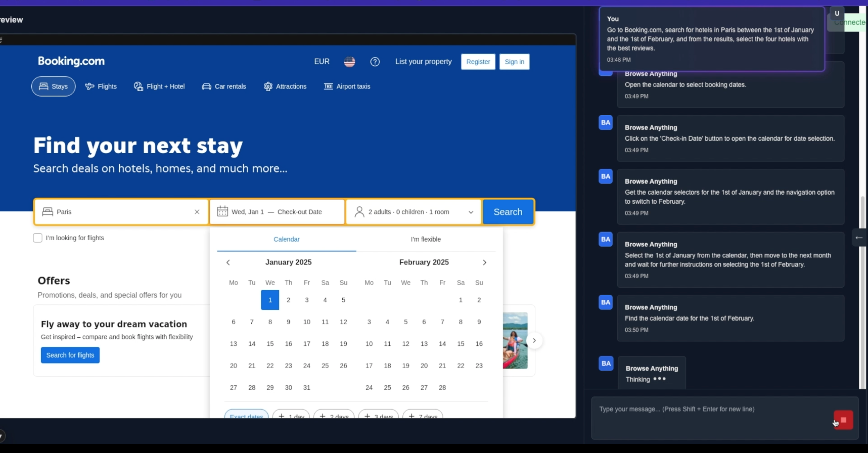Collapse the chat panel with left arrow

(859, 238)
